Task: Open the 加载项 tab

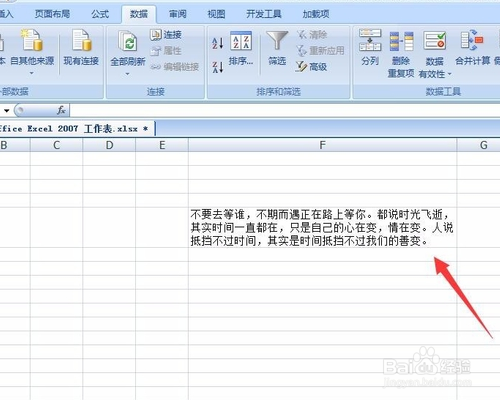Action: point(316,14)
